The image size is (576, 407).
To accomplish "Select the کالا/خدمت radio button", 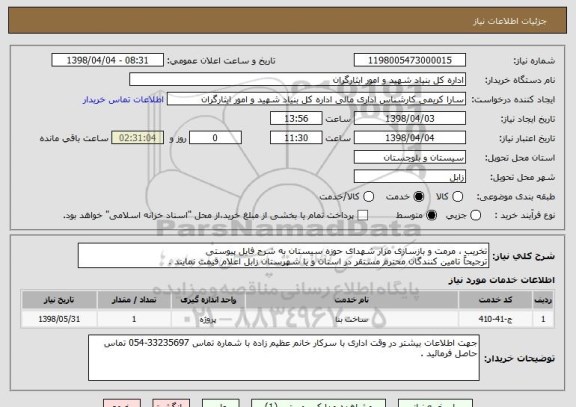I will tap(368, 197).
